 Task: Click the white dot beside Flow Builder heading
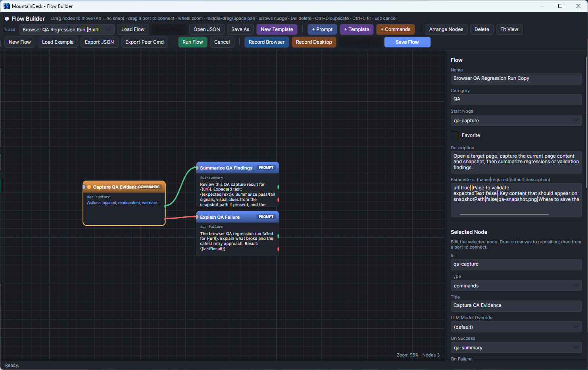point(7,19)
